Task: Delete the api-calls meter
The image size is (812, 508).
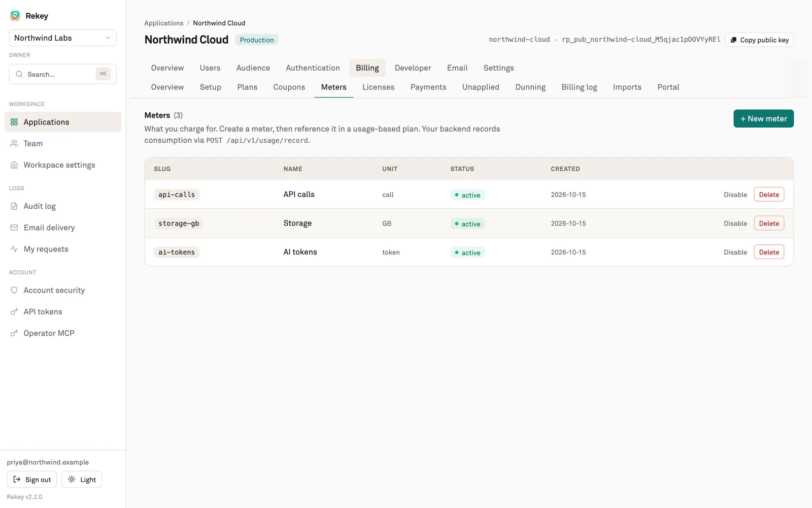Action: tap(769, 195)
